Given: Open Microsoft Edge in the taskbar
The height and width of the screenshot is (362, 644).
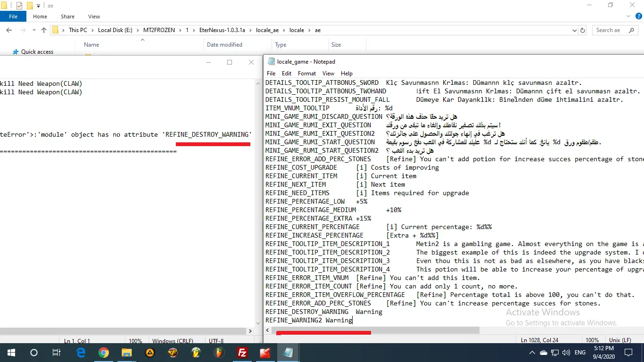Looking at the screenshot, I should click(81, 353).
